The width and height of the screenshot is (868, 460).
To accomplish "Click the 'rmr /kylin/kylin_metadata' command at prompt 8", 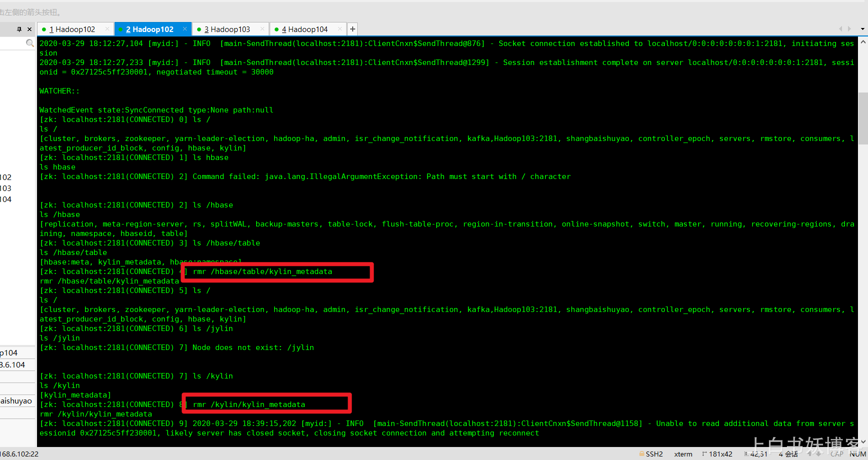I will click(x=249, y=404).
